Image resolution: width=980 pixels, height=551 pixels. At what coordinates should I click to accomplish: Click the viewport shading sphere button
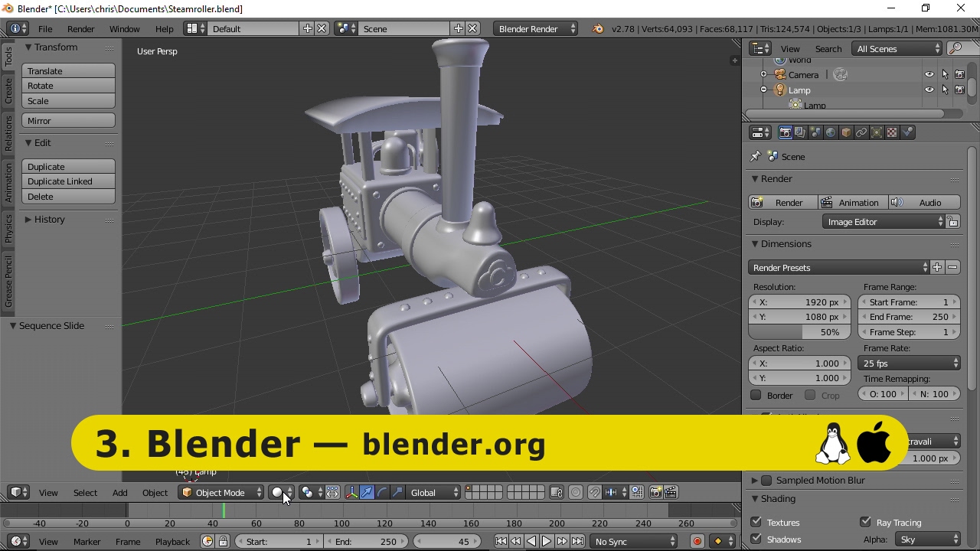point(281,492)
